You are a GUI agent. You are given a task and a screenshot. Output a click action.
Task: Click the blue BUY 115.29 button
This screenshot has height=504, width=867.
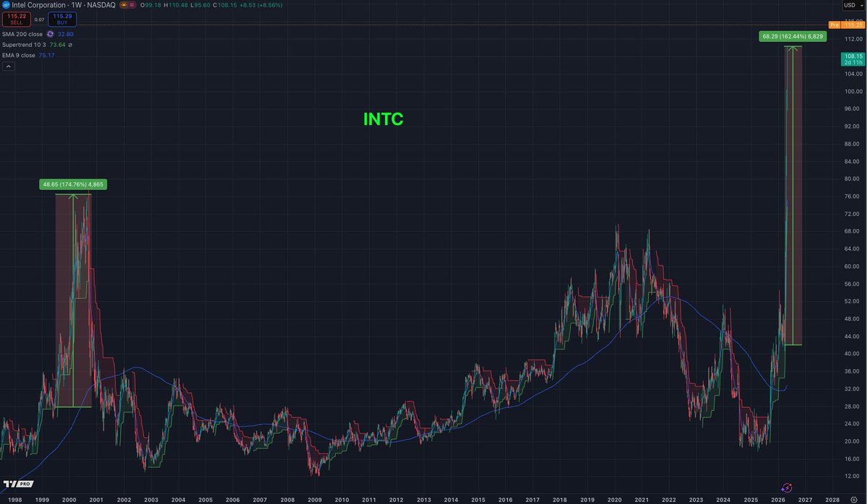click(62, 19)
